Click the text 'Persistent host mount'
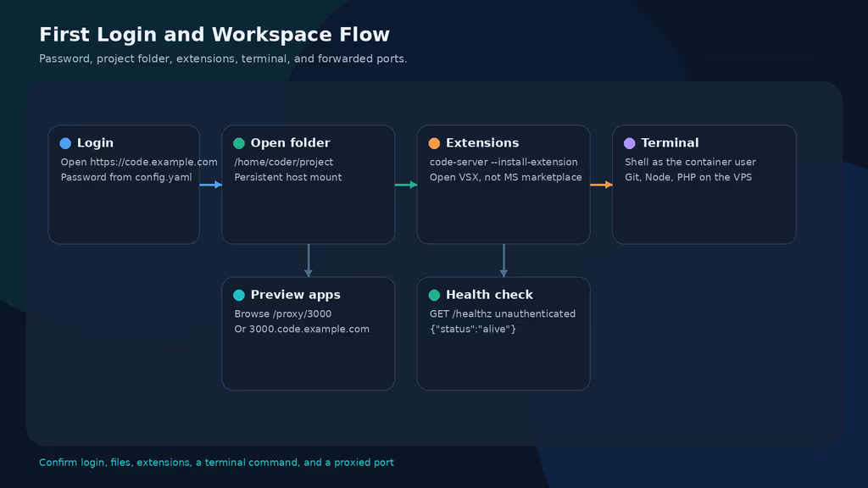 (288, 177)
